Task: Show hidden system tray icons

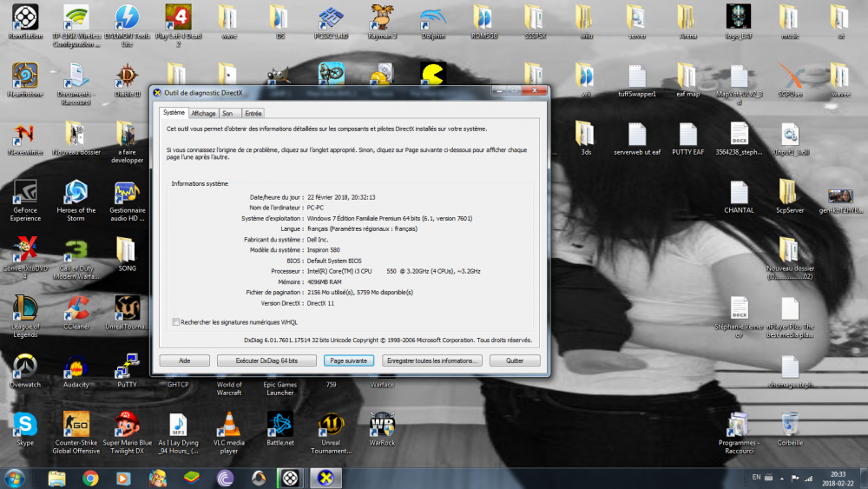Action: coord(782,478)
